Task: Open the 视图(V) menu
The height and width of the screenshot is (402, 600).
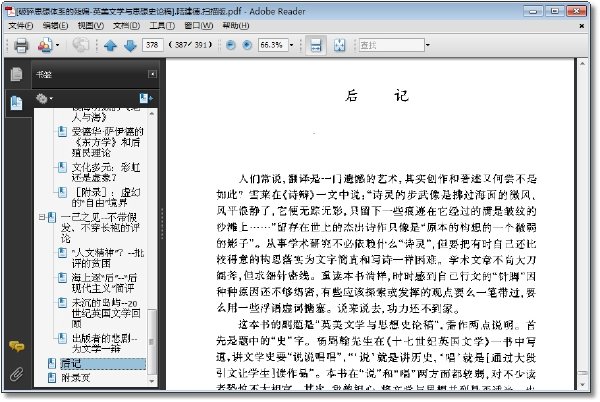Action: pos(91,26)
